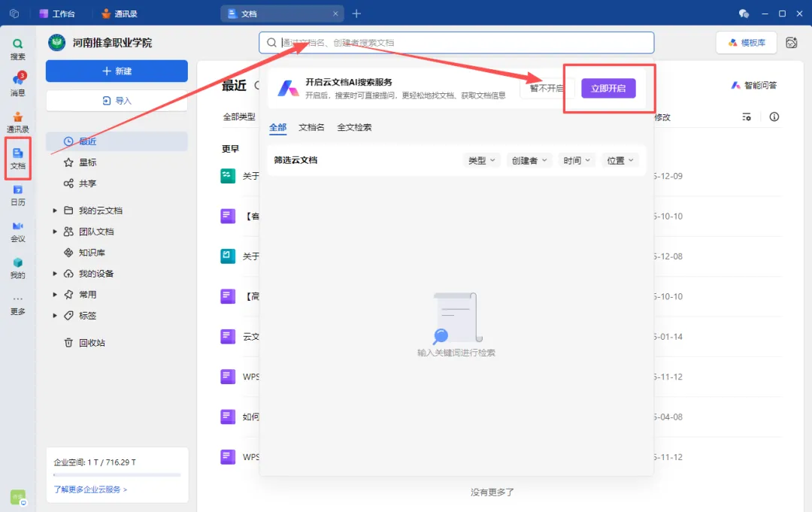Open the 位置 filter dropdown

click(x=620, y=160)
